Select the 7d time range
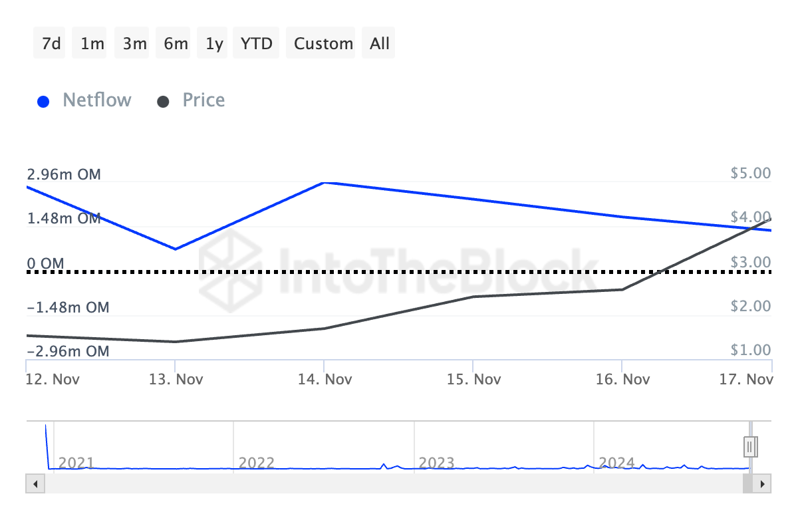Image resolution: width=798 pixels, height=532 pixels. pos(51,44)
